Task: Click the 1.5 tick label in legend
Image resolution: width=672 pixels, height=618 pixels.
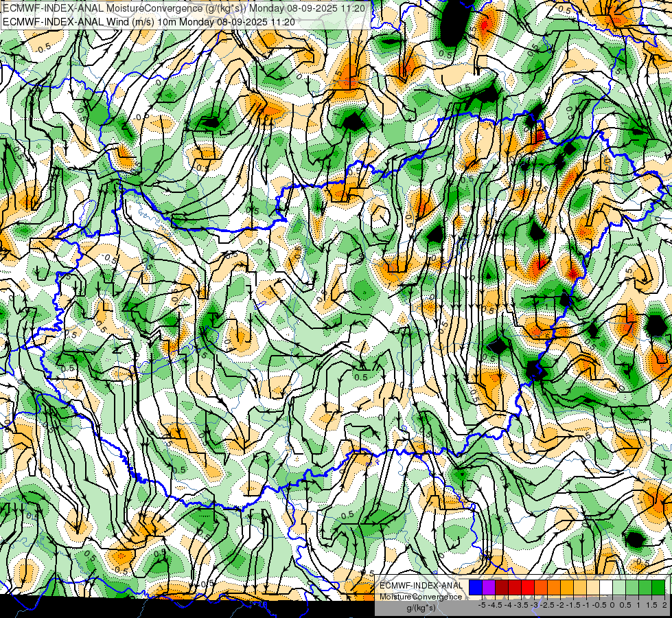Action: pyautogui.click(x=651, y=605)
